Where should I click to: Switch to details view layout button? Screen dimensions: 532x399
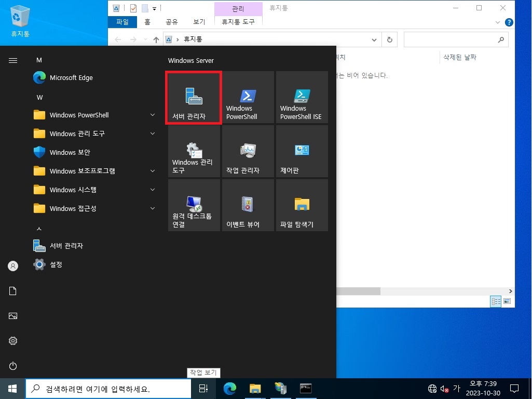tap(496, 301)
